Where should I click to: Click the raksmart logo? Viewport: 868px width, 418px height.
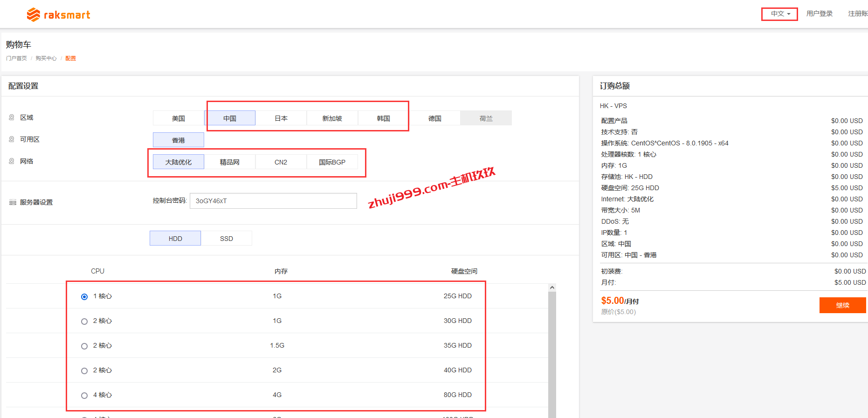[x=58, y=15]
